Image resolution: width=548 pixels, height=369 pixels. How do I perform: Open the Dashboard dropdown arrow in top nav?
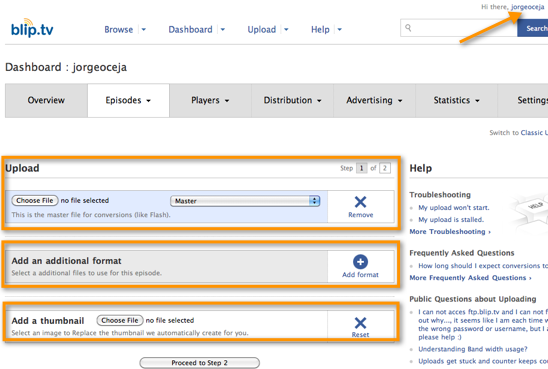point(223,30)
